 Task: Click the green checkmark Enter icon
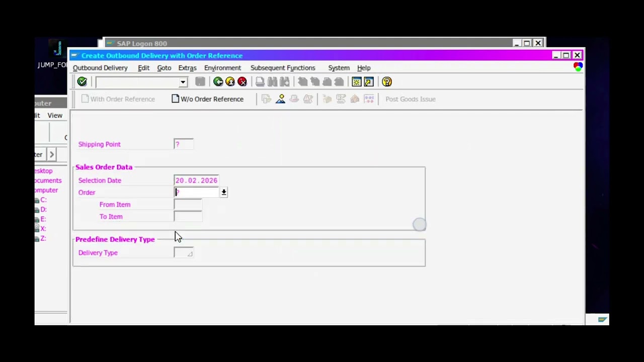(82, 81)
